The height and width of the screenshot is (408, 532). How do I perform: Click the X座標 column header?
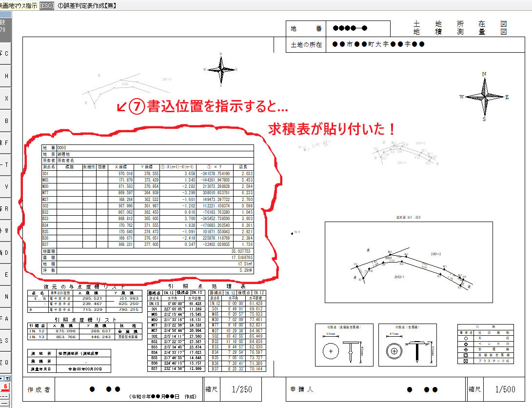[x=121, y=167]
